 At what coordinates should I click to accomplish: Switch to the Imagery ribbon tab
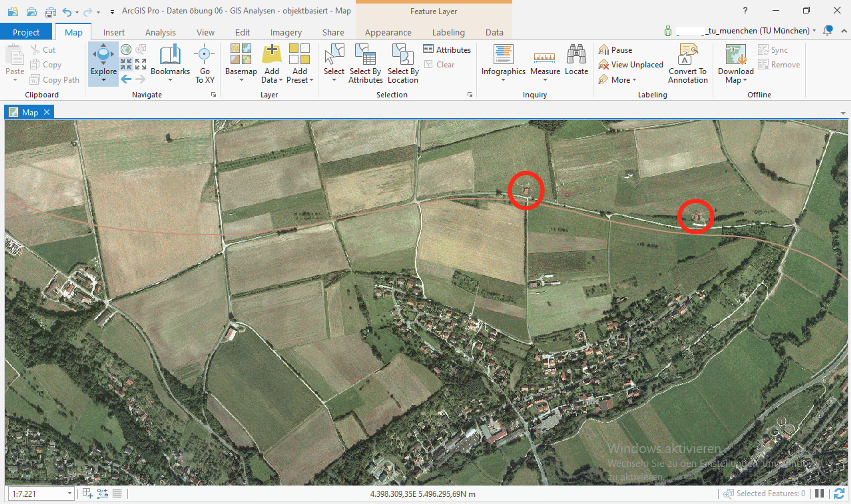tap(286, 32)
